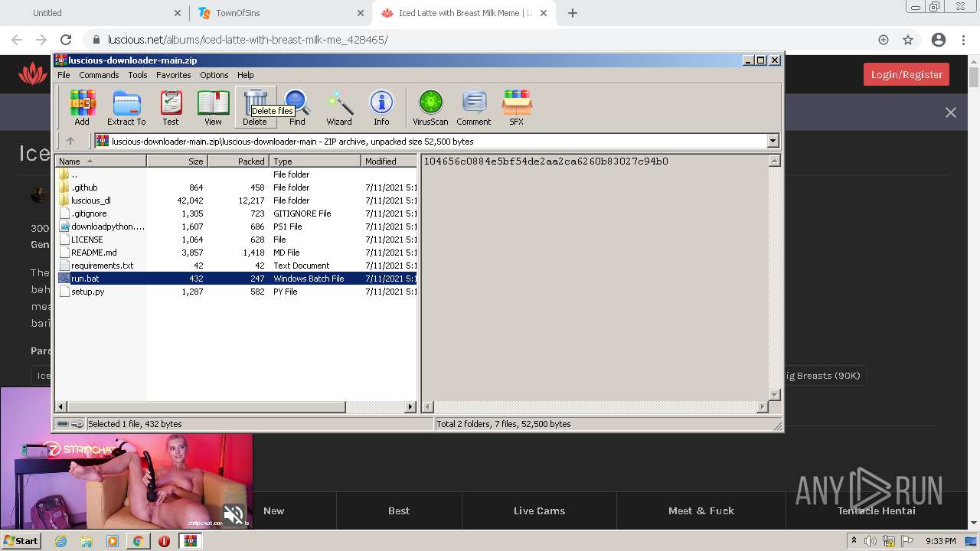Viewport: 980px width, 551px height.
Task: Click the SFX toolbar icon
Action: pos(517,107)
